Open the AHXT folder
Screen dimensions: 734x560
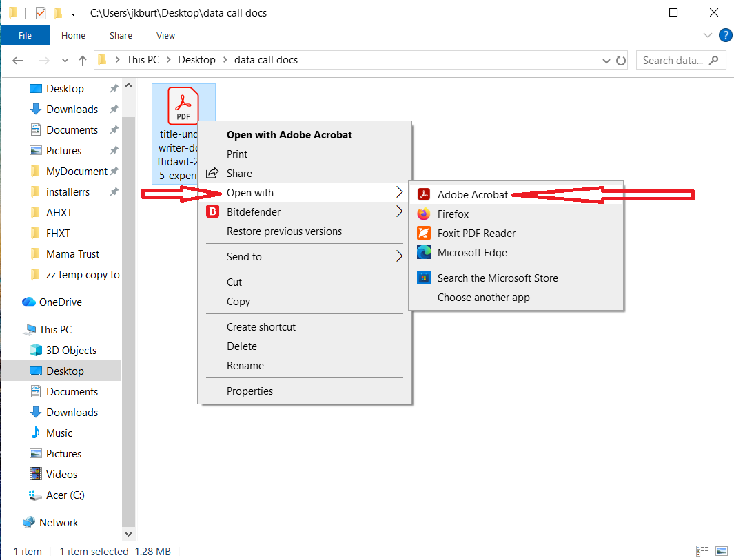(x=59, y=212)
